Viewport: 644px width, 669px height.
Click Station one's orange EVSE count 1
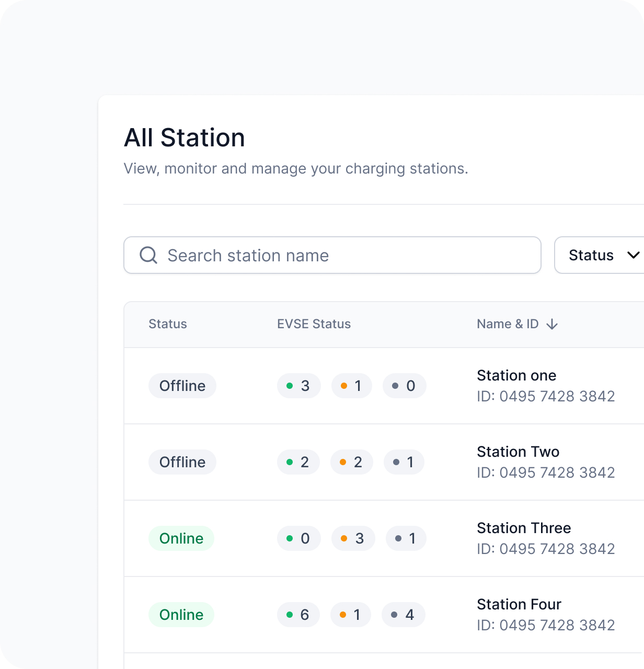coord(352,386)
